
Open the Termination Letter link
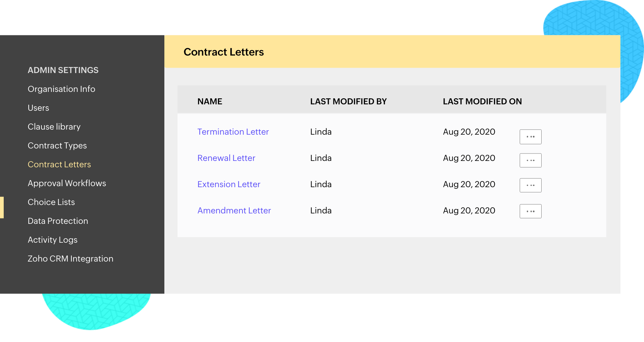(x=233, y=132)
